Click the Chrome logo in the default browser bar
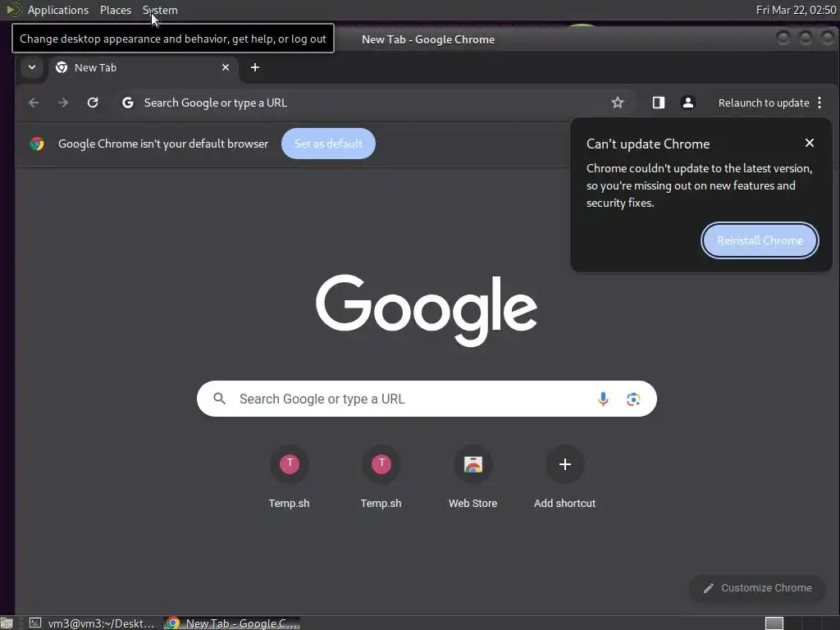840x630 pixels. click(x=37, y=144)
